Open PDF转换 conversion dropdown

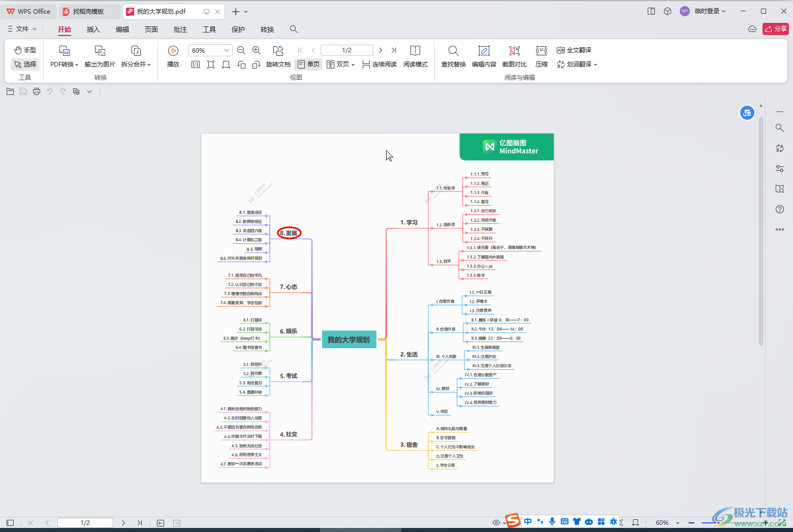click(64, 56)
